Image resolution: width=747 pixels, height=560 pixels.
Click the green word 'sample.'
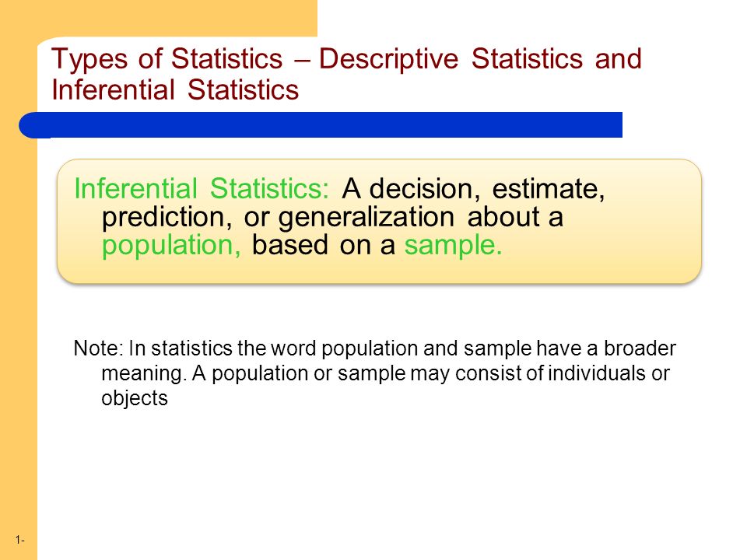point(453,245)
